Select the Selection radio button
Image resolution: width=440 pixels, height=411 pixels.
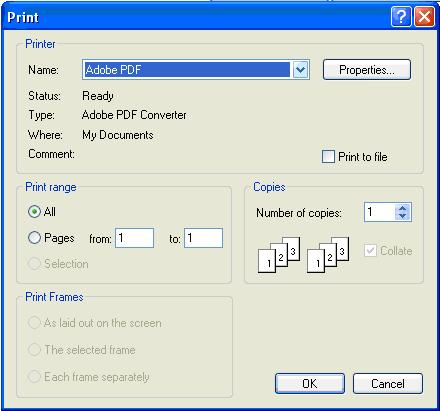click(x=34, y=264)
